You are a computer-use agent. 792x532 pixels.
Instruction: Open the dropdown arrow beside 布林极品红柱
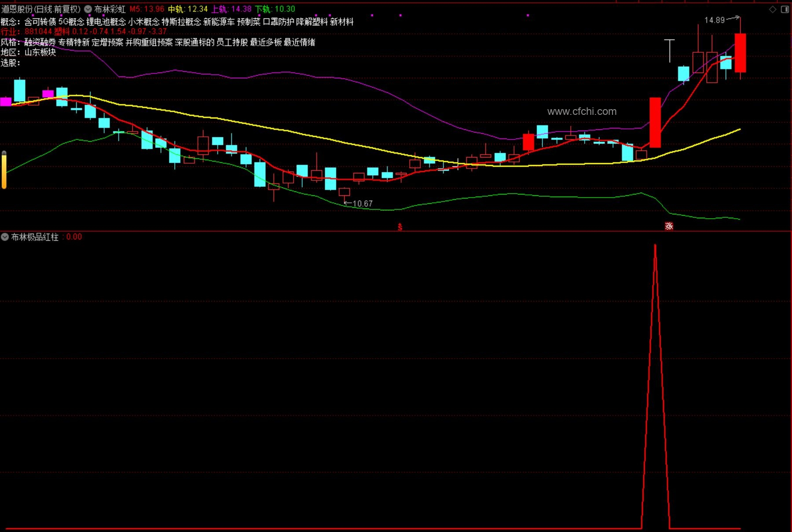(5, 237)
